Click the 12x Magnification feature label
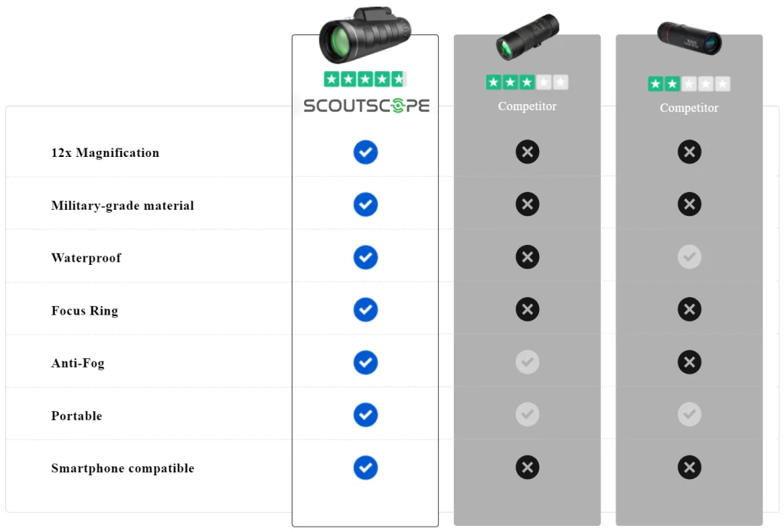 tap(105, 152)
